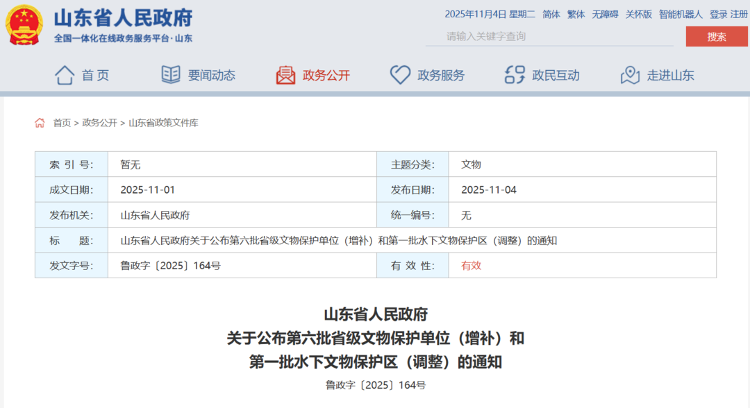Click the keyword search input field
750x408 pixels.
pos(550,36)
